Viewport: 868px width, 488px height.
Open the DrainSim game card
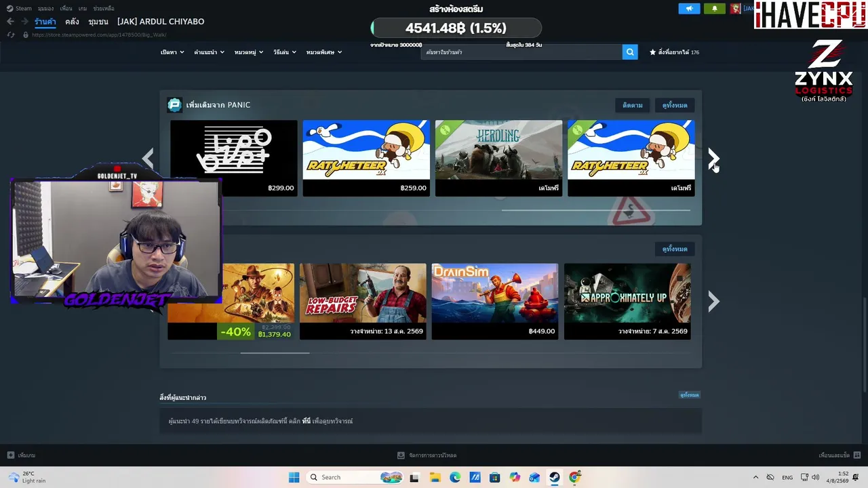coord(495,302)
